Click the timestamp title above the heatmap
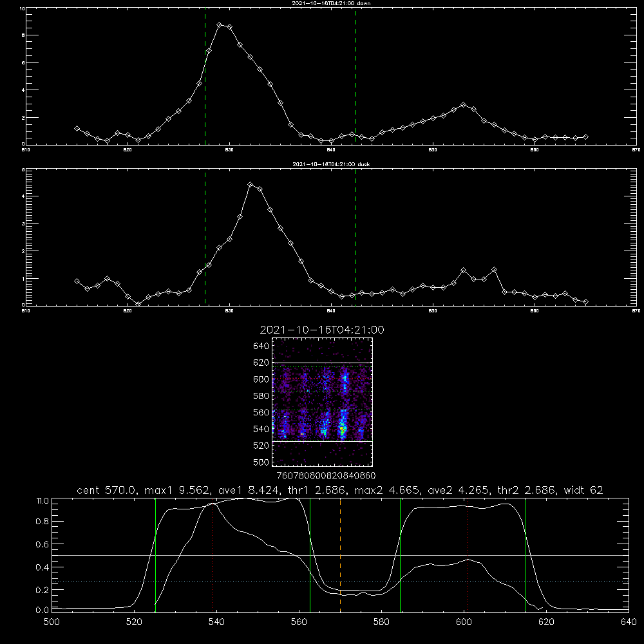This screenshot has width=644, height=644. click(x=322, y=330)
